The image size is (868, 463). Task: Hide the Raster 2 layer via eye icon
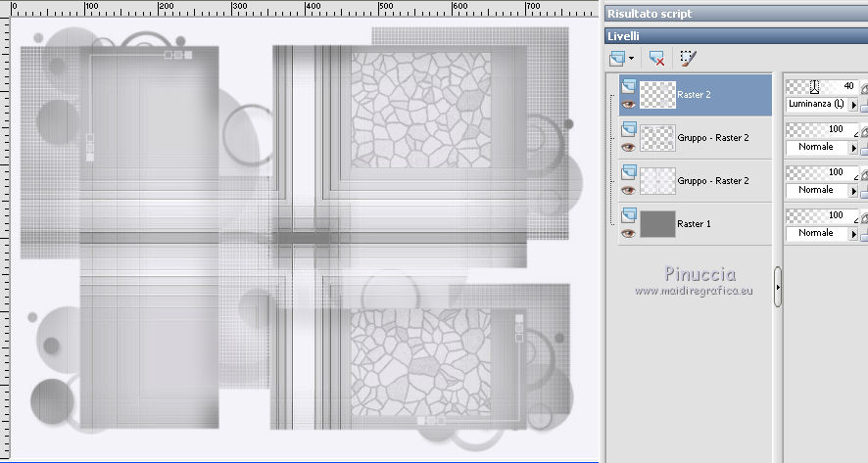click(x=628, y=104)
